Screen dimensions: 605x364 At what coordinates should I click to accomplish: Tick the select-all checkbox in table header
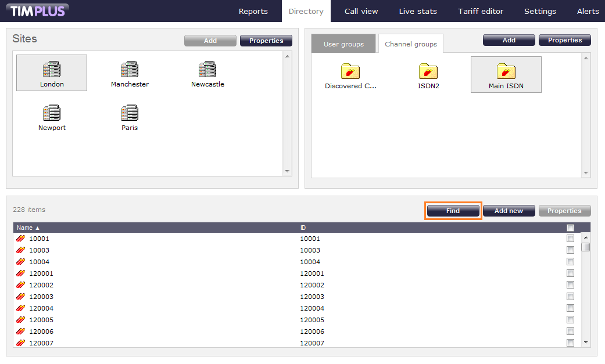(x=570, y=228)
